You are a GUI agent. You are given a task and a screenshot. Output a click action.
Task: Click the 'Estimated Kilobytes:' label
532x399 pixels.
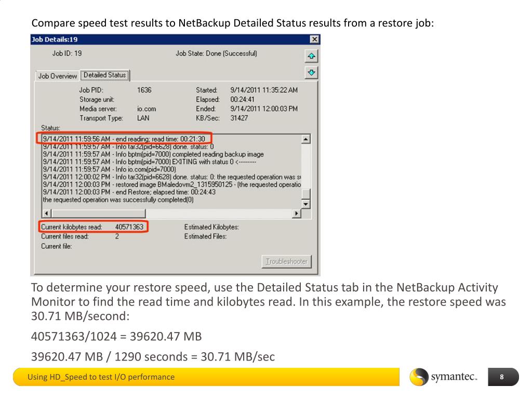coord(211,227)
